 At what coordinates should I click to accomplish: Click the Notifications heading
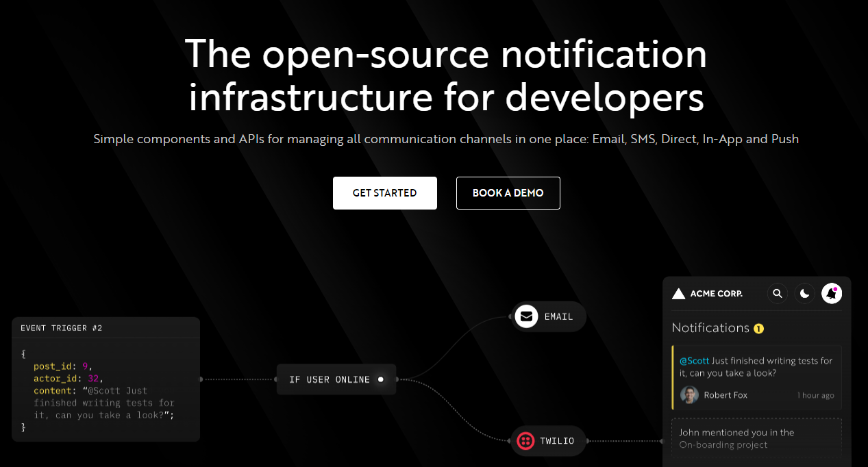point(710,328)
